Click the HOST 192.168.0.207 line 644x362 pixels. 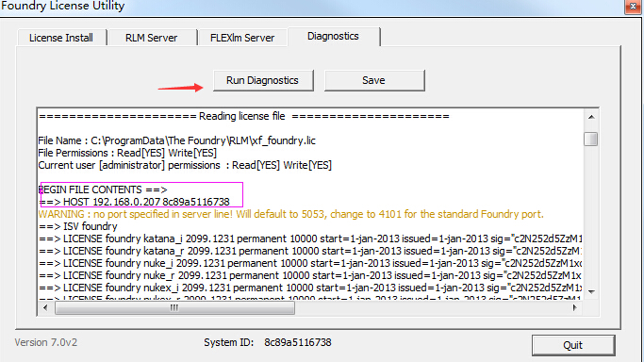tap(134, 202)
